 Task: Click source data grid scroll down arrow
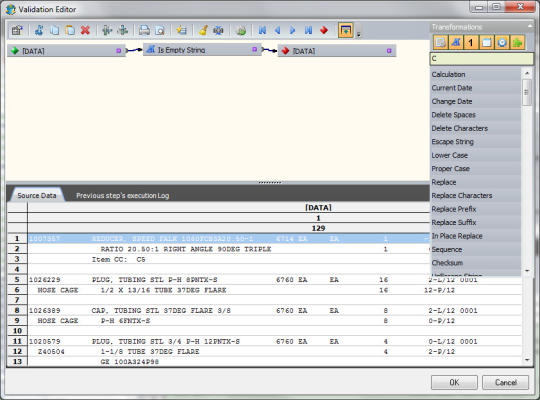click(x=527, y=360)
